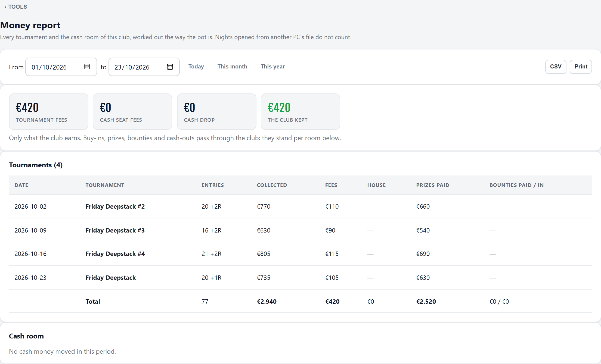Image resolution: width=601 pixels, height=364 pixels.
Task: Go back to Tools
Action: (x=16, y=7)
